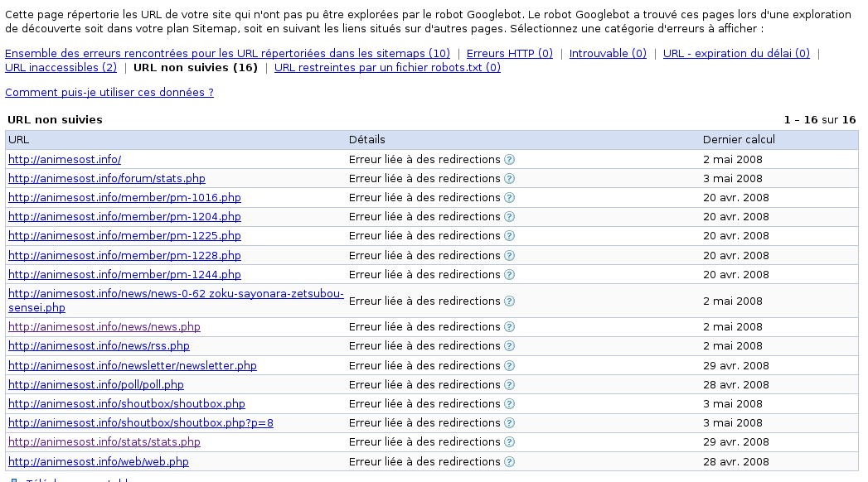Image resolution: width=868 pixels, height=482 pixels.
Task: Open the shoutbox.php?p=8 URL link
Action: [141, 422]
